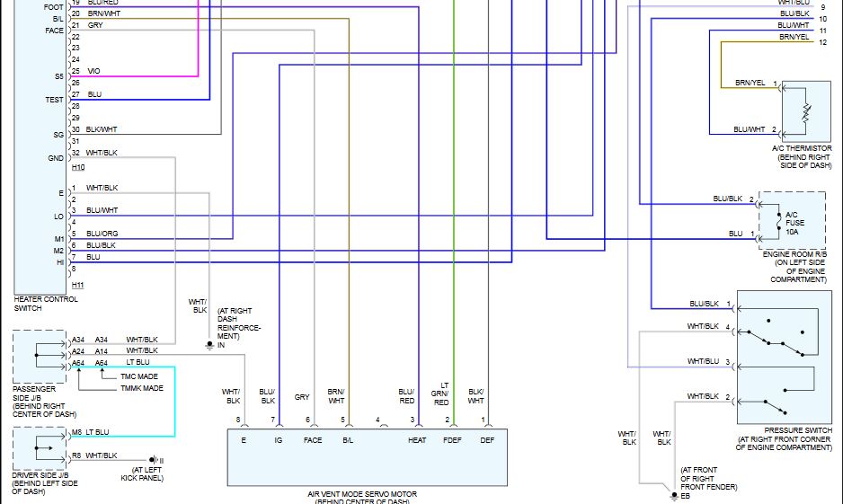Image resolution: width=843 pixels, height=504 pixels.
Task: Click the A/C Fuse 10A label
Action: [x=794, y=223]
